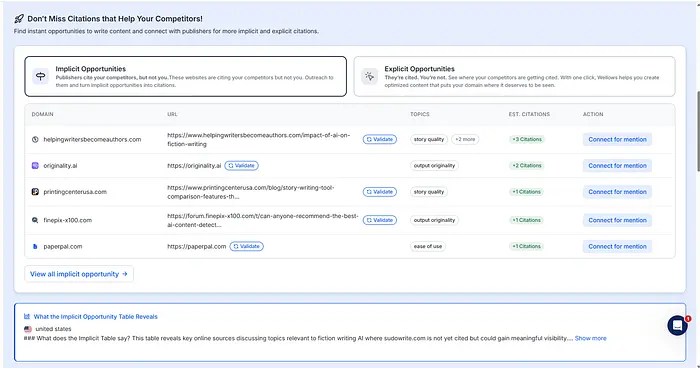Click domain name finepix-x100.com
This screenshot has height=368, width=700.
coord(67,220)
